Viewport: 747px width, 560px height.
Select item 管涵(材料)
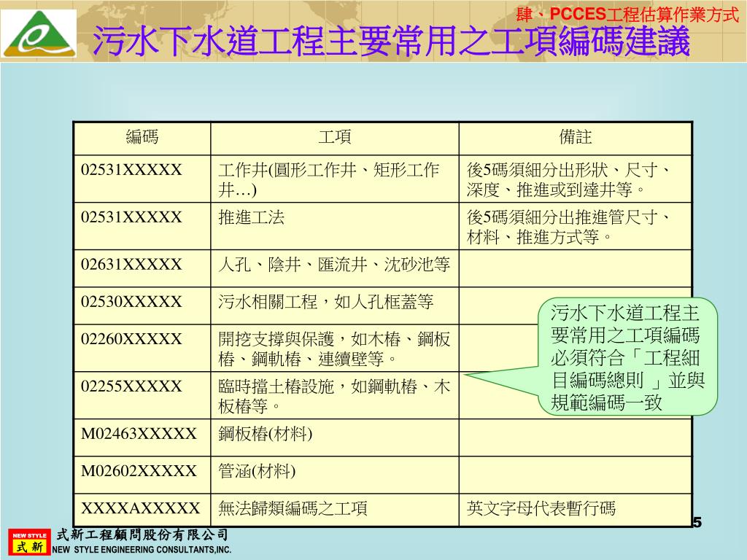pyautogui.click(x=257, y=471)
